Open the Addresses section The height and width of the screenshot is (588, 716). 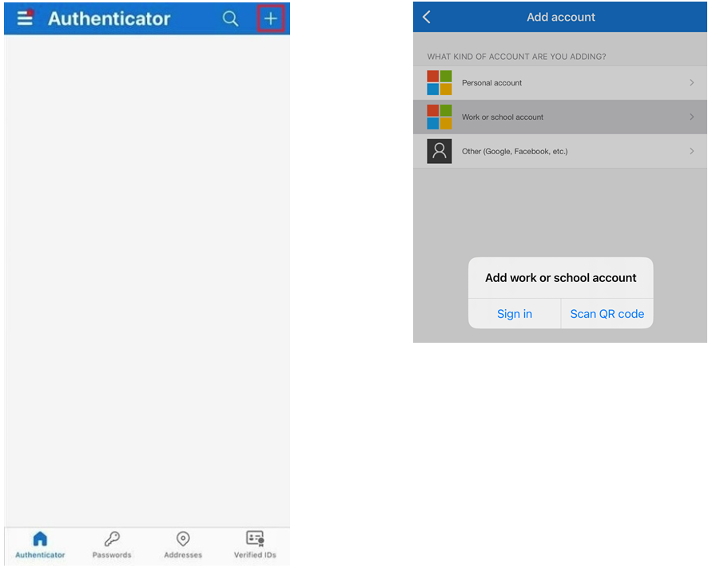click(182, 545)
